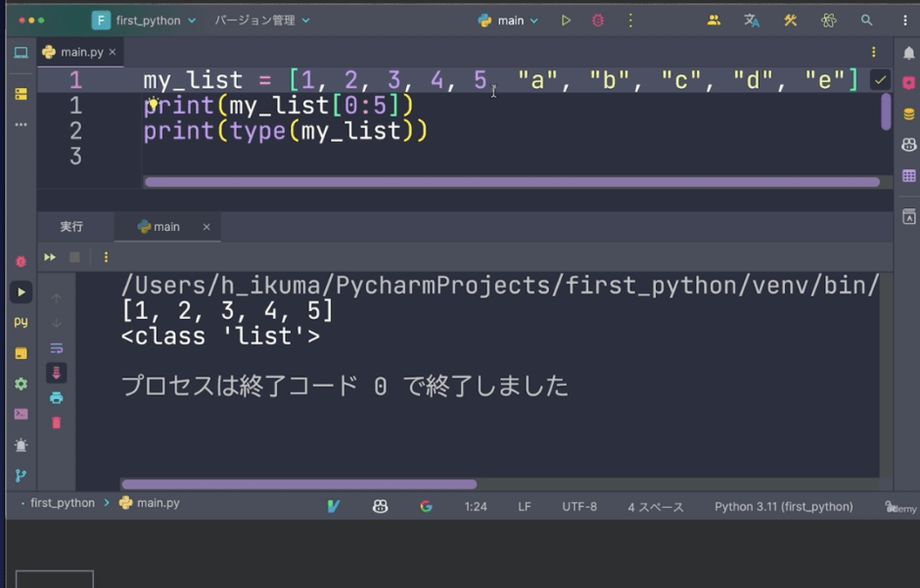Open line separator LF selector
920x588 pixels.
[x=525, y=507]
